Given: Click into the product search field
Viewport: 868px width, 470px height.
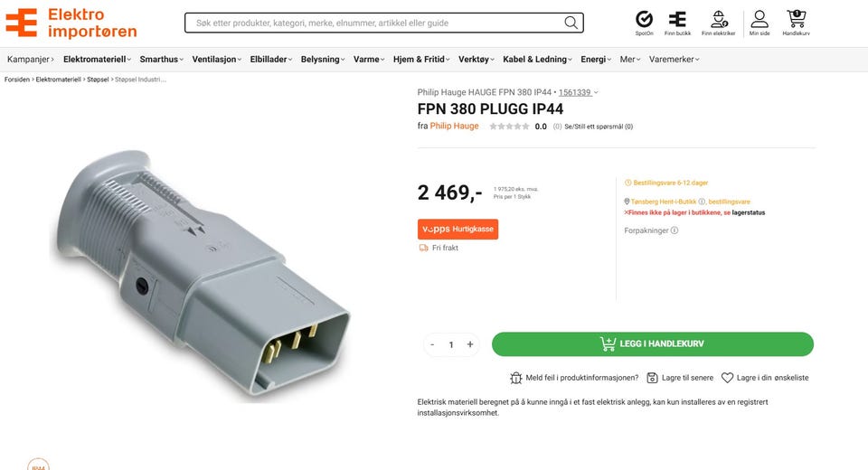Looking at the screenshot, I should click(x=376, y=23).
